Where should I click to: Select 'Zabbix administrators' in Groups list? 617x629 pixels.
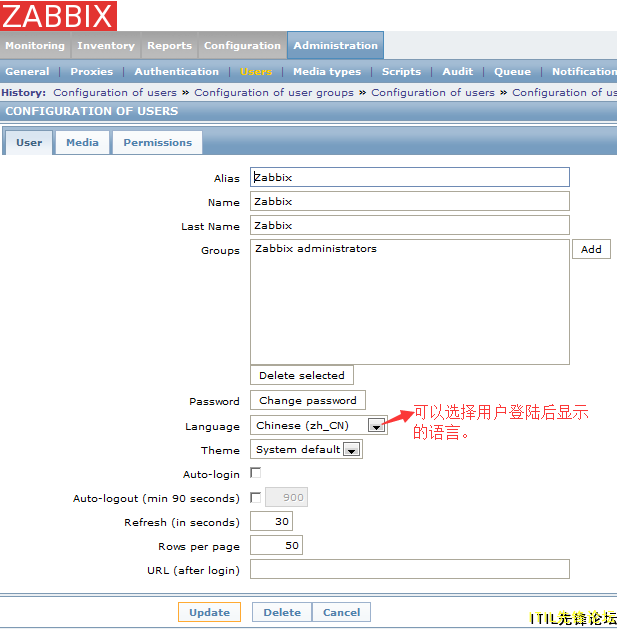(316, 249)
